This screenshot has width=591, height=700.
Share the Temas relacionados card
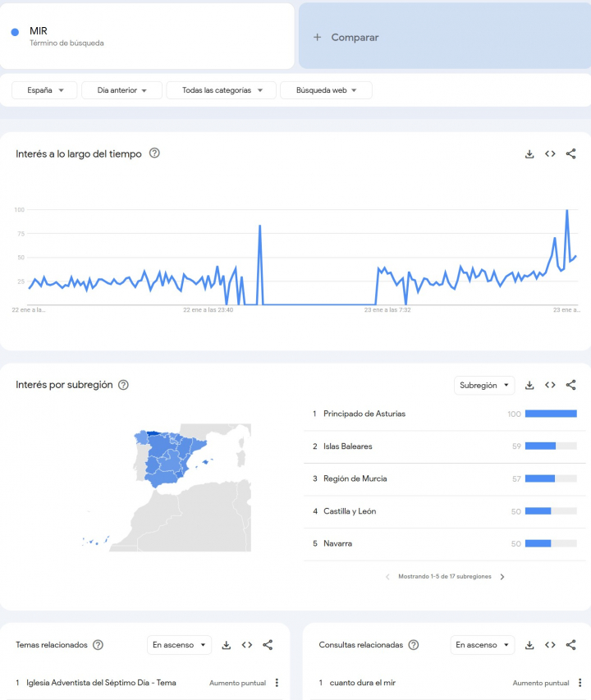click(268, 645)
